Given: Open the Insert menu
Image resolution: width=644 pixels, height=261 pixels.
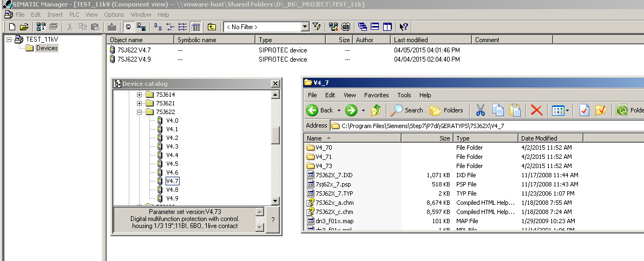Looking at the screenshot, I should tap(55, 15).
